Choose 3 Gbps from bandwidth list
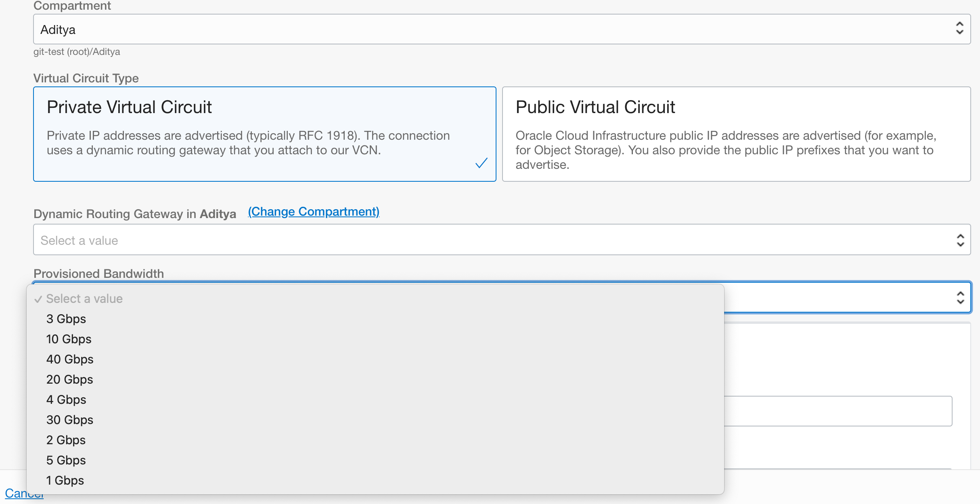The height and width of the screenshot is (504, 980). (66, 319)
